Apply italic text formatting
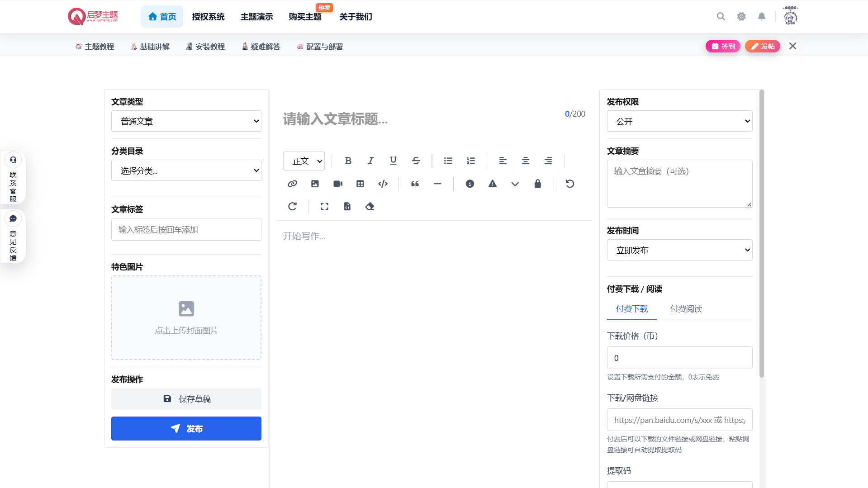 coord(370,161)
